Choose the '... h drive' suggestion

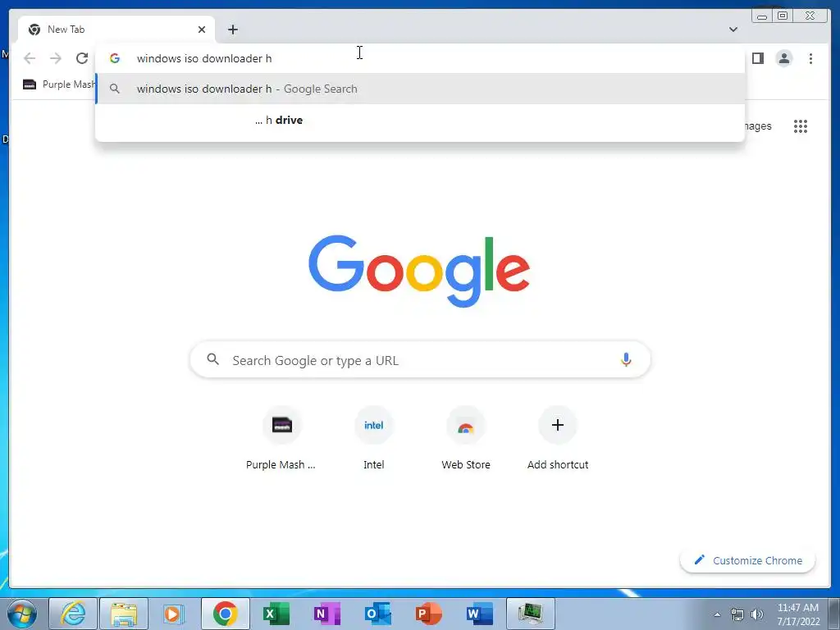[420, 120]
